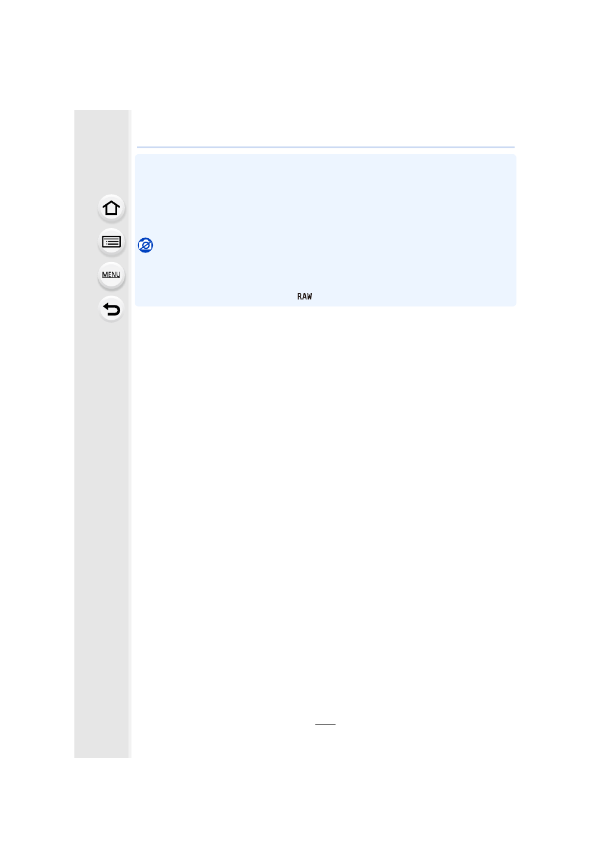
Task: Select the lined-page contents button
Action: coord(111,242)
